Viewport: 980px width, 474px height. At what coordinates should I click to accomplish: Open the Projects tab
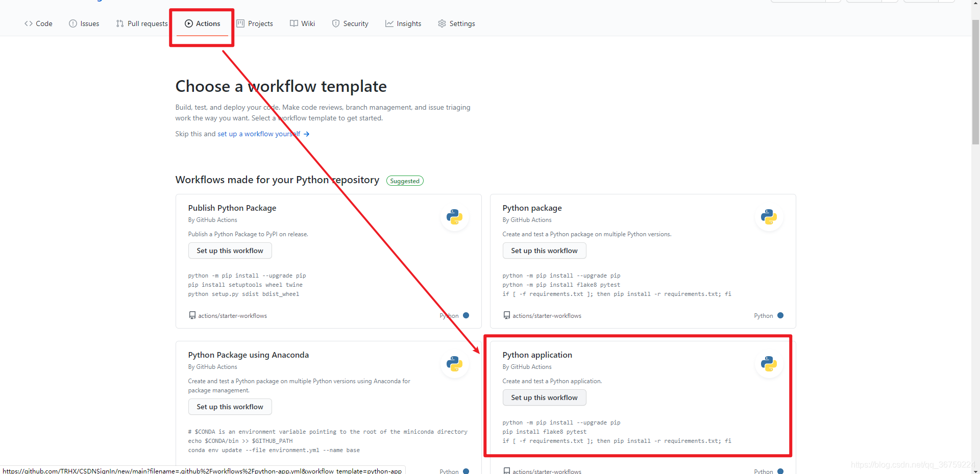tap(255, 23)
